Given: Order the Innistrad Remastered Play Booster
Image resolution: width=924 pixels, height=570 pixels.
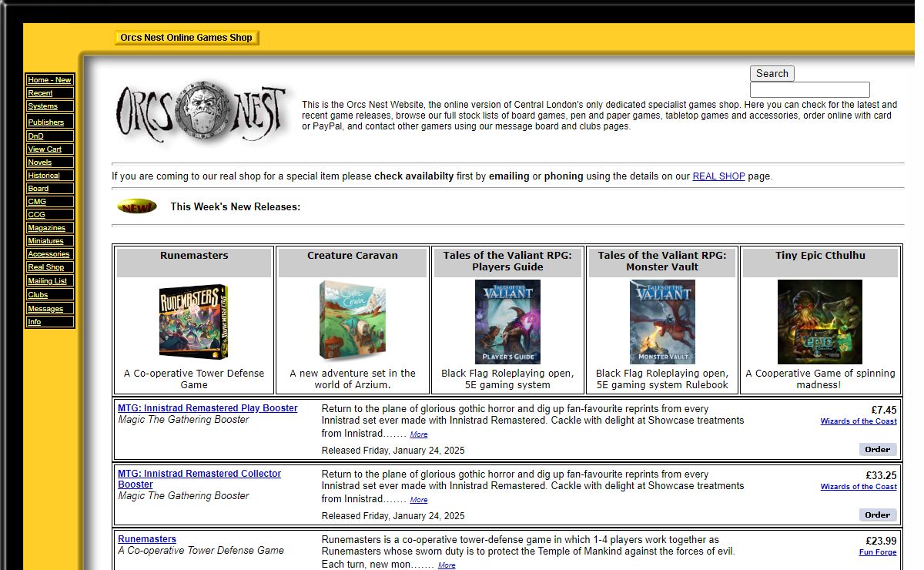Looking at the screenshot, I should click(x=878, y=449).
